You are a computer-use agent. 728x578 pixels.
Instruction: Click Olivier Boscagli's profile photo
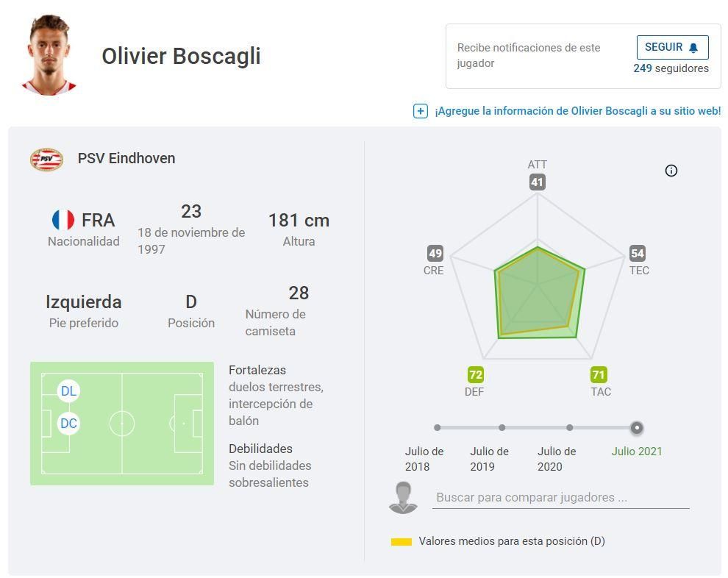point(49,55)
